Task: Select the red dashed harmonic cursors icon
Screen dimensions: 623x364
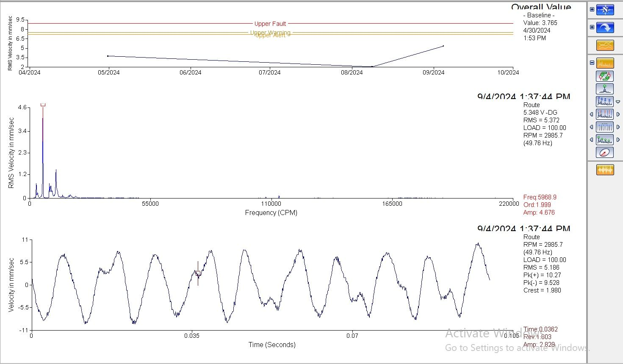Action: [x=605, y=114]
